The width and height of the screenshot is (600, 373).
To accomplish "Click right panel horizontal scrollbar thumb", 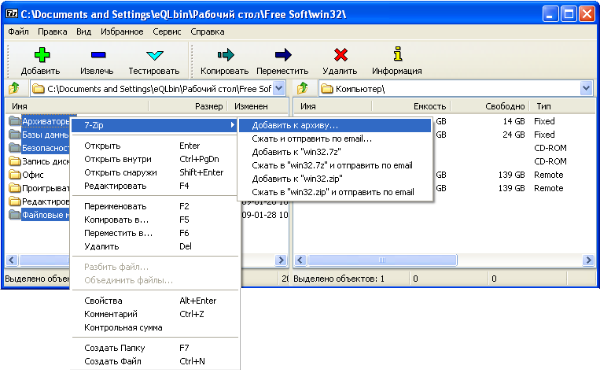I will [382, 260].
